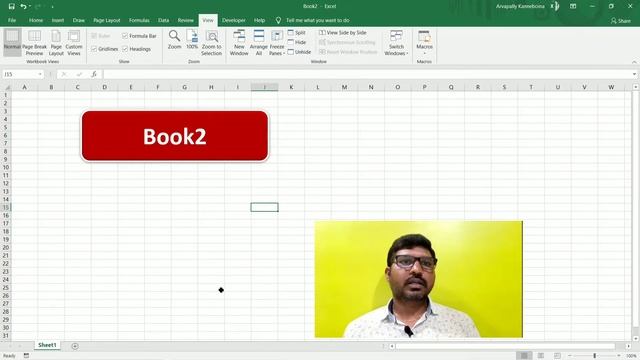Toggle the Gridlines checkbox
Image resolution: width=640 pixels, height=360 pixels.
[94, 49]
